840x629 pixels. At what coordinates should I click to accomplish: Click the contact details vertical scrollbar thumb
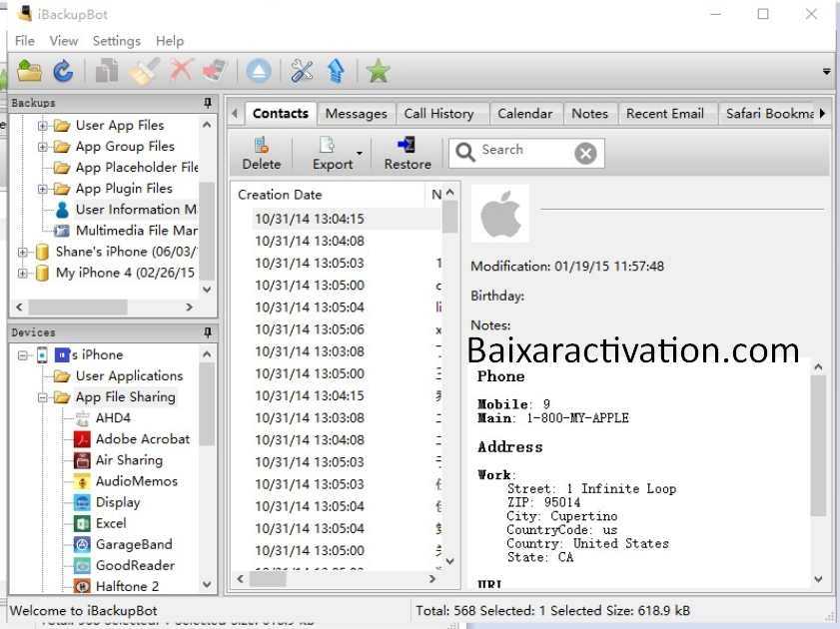pos(818,446)
